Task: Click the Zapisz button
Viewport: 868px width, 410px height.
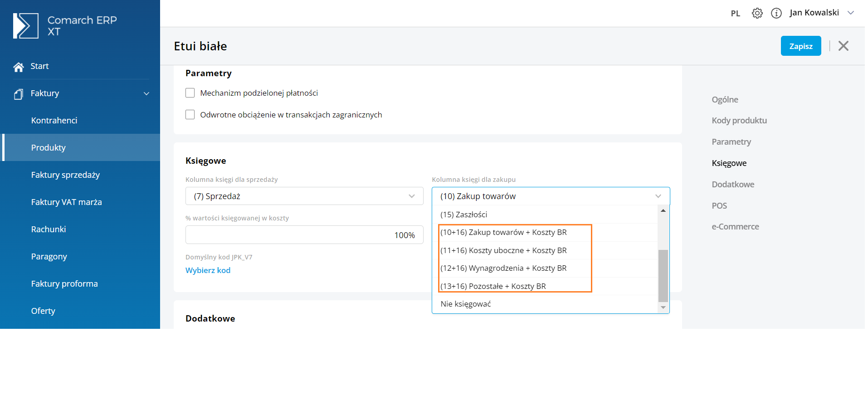Action: tap(801, 46)
